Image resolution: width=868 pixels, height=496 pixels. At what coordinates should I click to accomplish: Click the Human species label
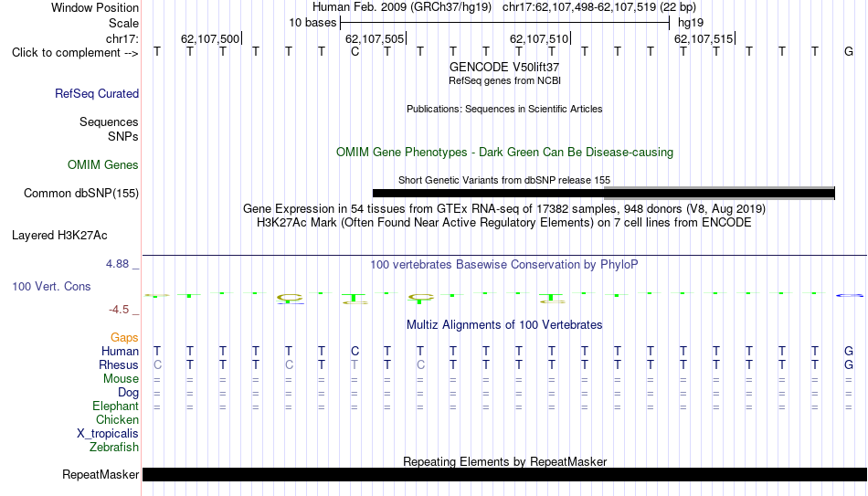coord(120,352)
